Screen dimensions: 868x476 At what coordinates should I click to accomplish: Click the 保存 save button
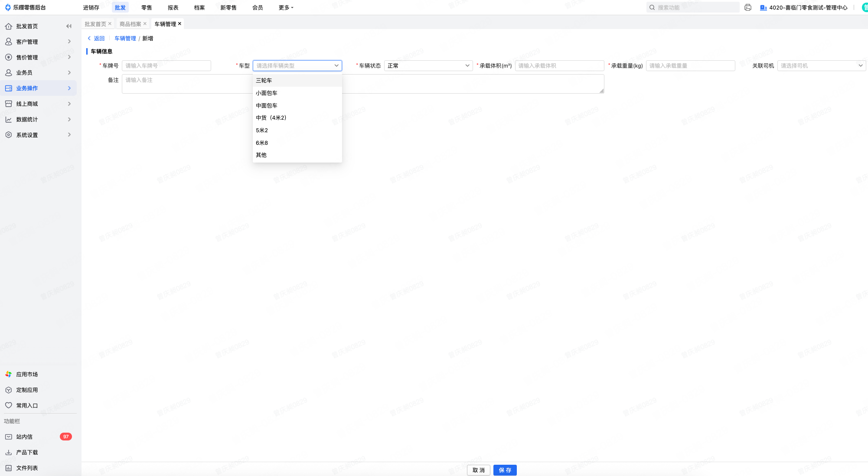[505, 470]
